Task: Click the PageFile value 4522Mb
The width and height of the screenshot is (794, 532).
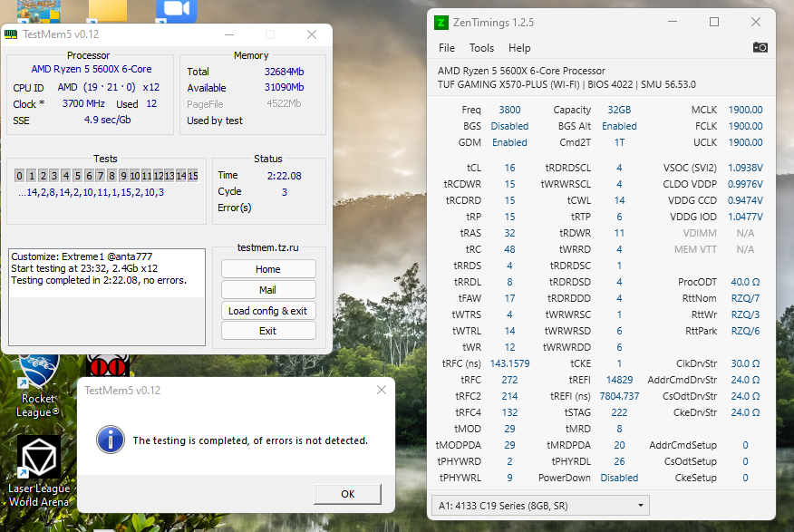Action: pyautogui.click(x=284, y=103)
